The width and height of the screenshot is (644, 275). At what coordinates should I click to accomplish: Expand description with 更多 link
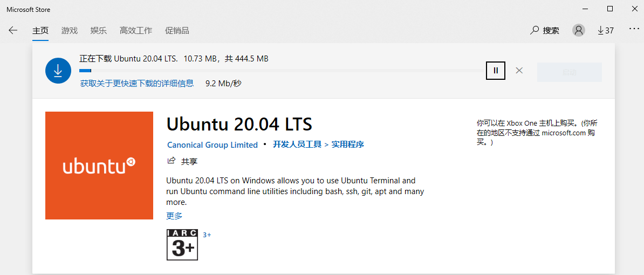point(174,216)
